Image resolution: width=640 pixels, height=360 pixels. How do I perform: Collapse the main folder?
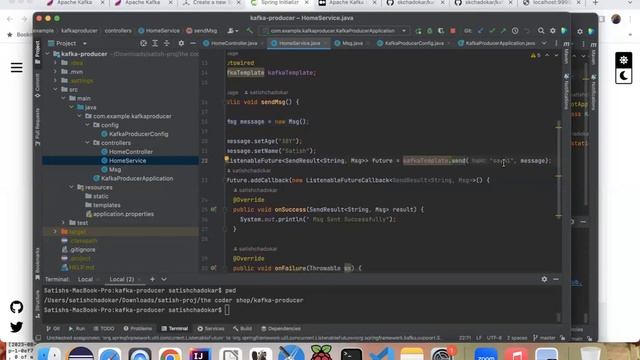coord(64,98)
